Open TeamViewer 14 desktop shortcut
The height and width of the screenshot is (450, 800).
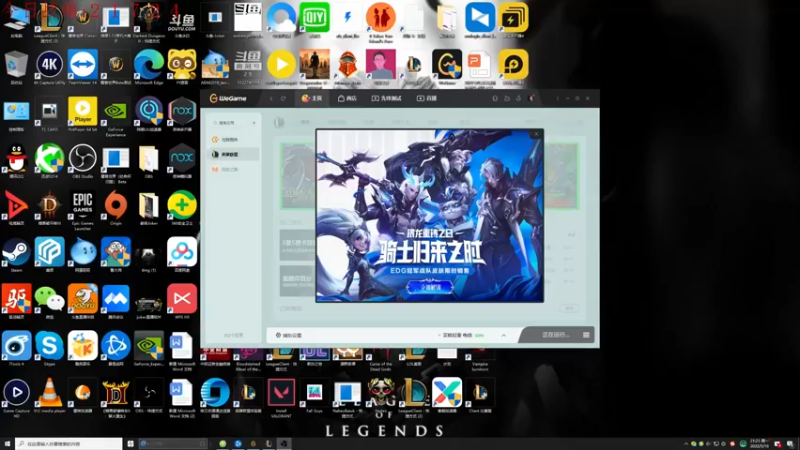pyautogui.click(x=83, y=67)
